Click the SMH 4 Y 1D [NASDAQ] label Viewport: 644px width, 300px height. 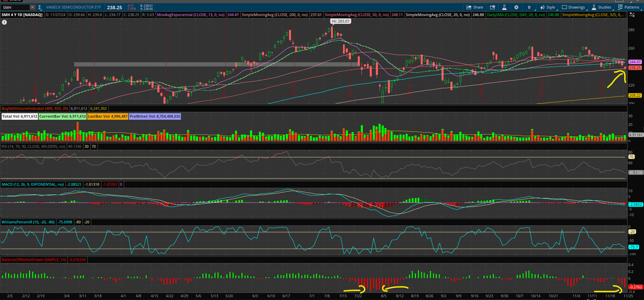23,16
